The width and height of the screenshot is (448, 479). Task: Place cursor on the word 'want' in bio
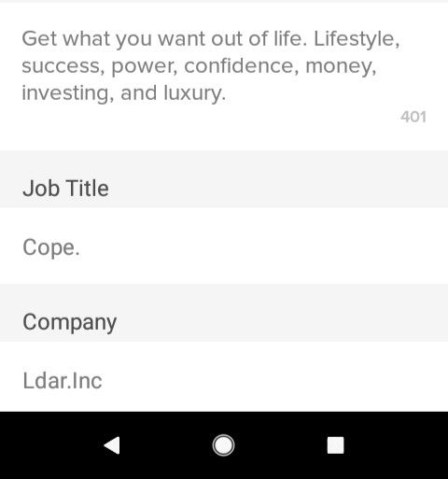pos(181,39)
